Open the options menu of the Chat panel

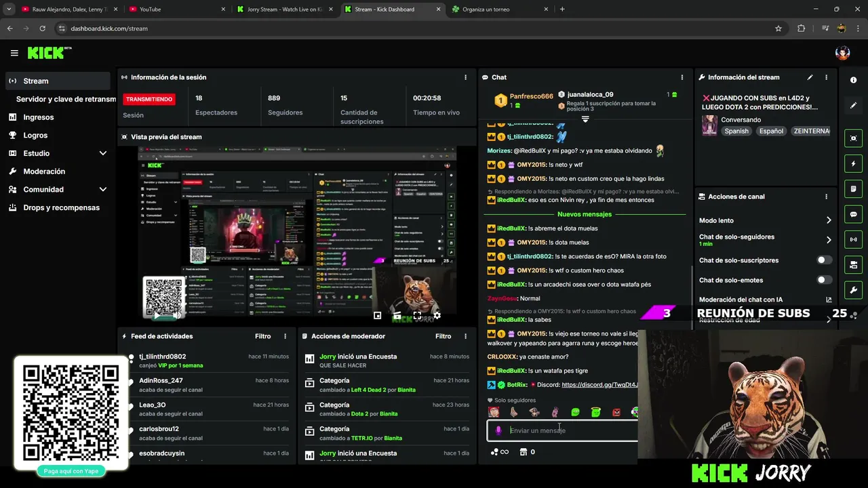pyautogui.click(x=682, y=77)
